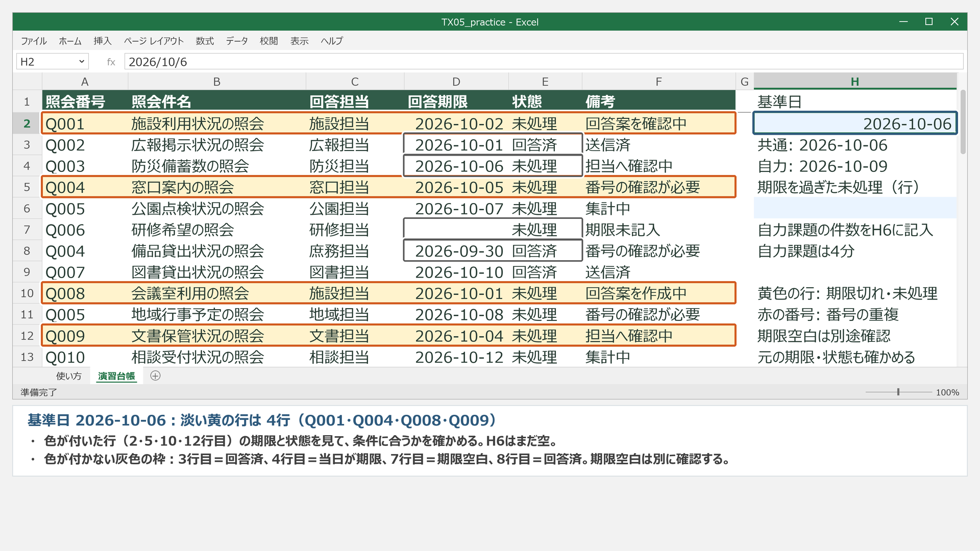Screen dimensions: 980x551
Task: Click the cell 回答案を作成中
Action: click(x=658, y=293)
